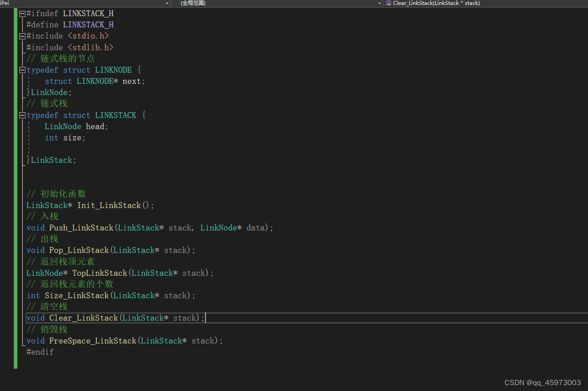The height and width of the screenshot is (391, 588).
Task: Open the Clear_LinkStack member dropdown
Action: tap(486, 3)
